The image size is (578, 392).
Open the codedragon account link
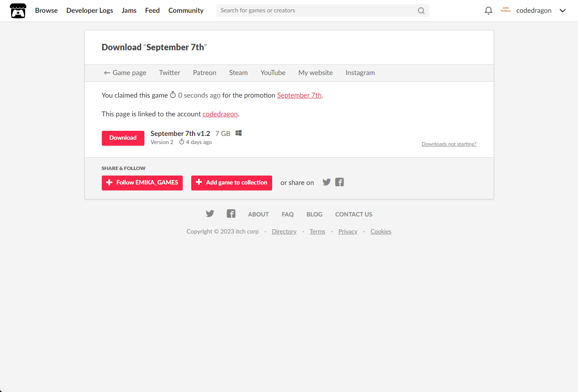click(220, 114)
